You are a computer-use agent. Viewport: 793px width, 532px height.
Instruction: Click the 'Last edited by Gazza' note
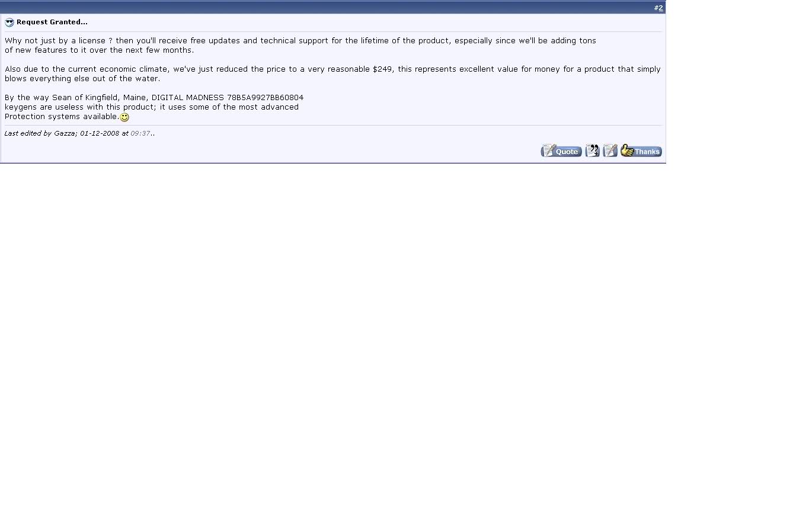click(x=40, y=133)
